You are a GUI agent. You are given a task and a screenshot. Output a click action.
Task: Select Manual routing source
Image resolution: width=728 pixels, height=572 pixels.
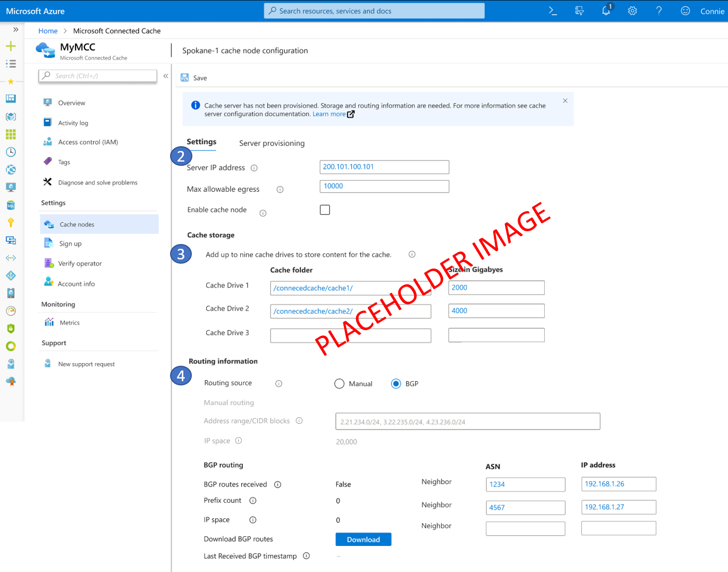click(x=340, y=384)
